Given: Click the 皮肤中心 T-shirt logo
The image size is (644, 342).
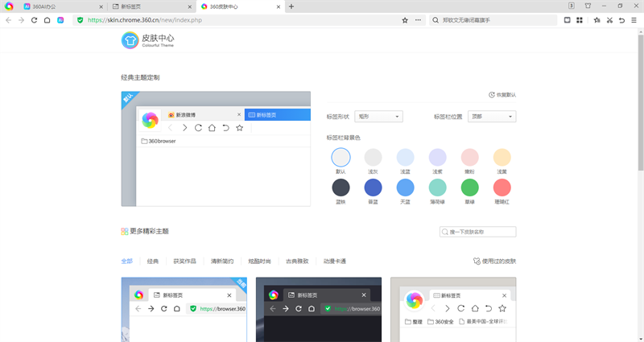Looking at the screenshot, I should (x=130, y=40).
